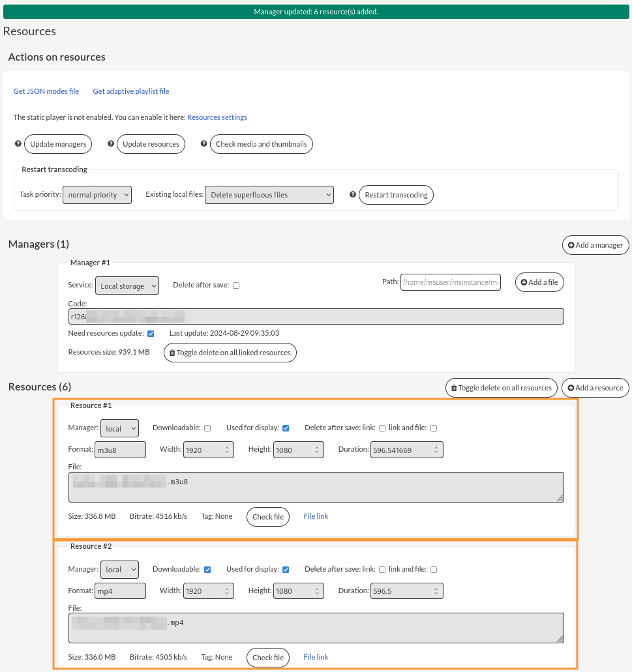Click Resource #1 File text area
Image resolution: width=632 pixels, height=672 pixels.
coord(316,488)
